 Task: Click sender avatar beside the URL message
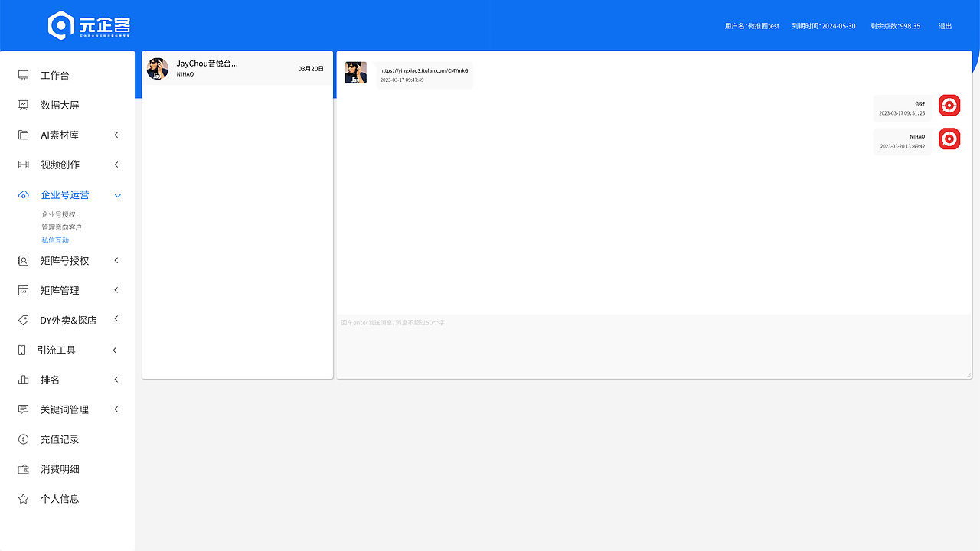[x=356, y=73]
